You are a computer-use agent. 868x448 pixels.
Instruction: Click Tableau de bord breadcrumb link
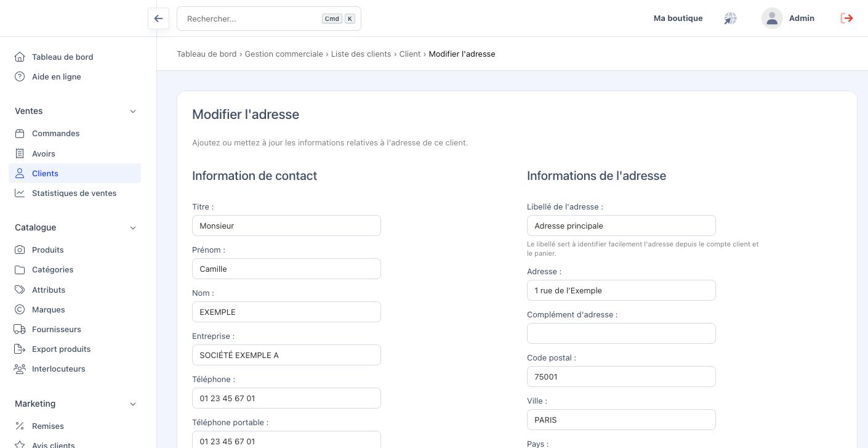coord(206,54)
